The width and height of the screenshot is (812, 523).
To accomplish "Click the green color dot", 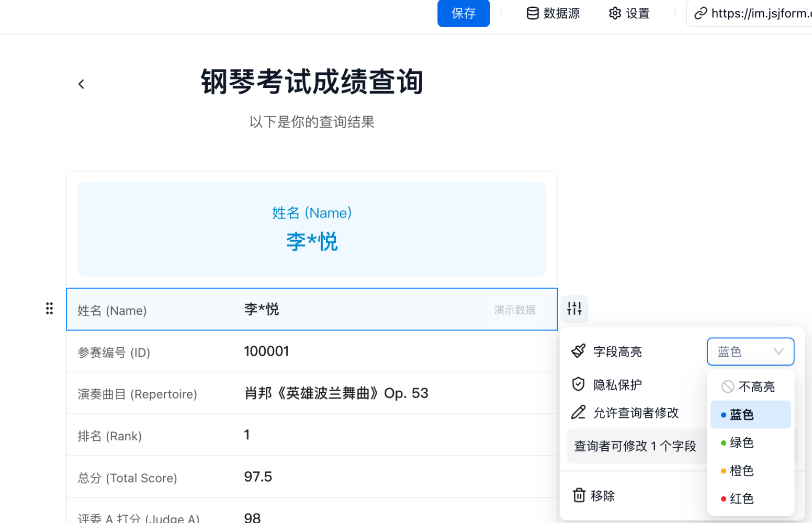I will 723,443.
